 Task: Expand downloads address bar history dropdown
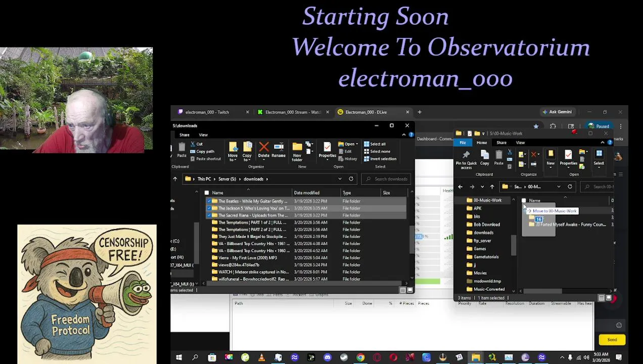click(340, 179)
